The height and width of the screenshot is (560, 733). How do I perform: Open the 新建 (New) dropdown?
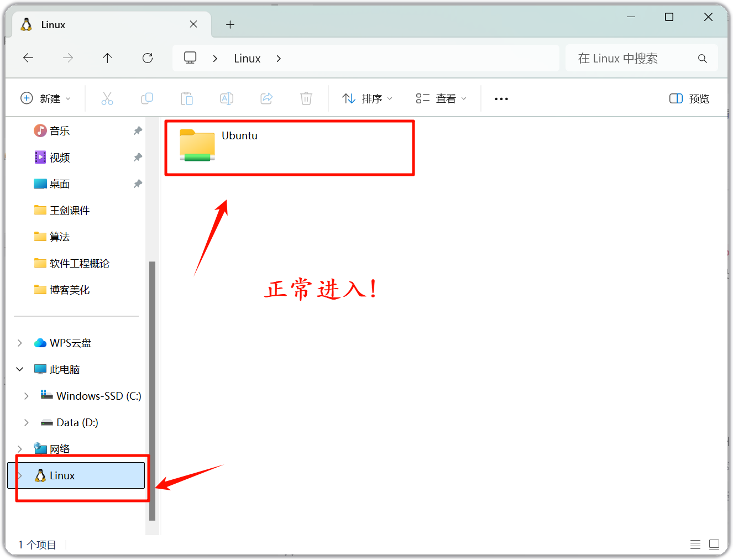45,98
